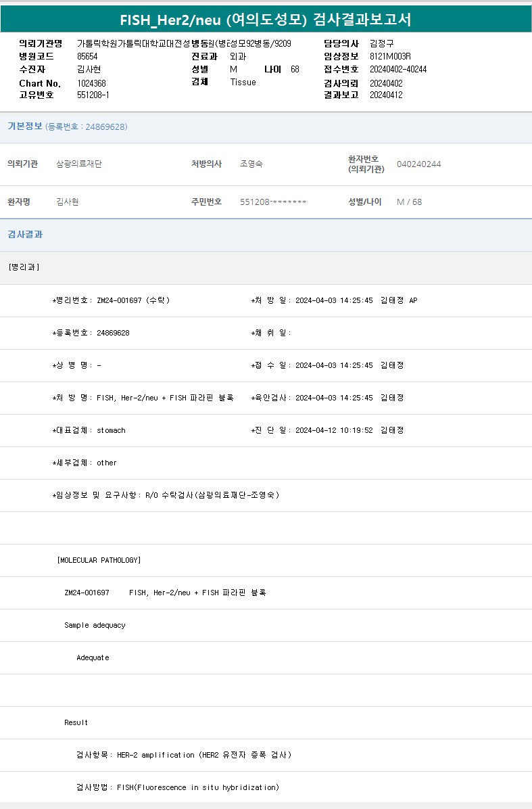Click the 검사방법 FISH line
This screenshot has height=809, width=532.
point(177,787)
